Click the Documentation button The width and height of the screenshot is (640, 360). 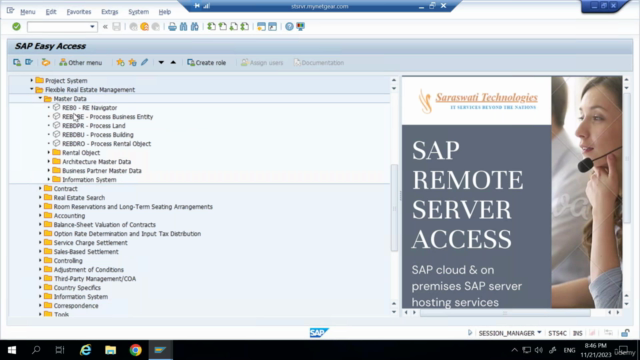(319, 62)
